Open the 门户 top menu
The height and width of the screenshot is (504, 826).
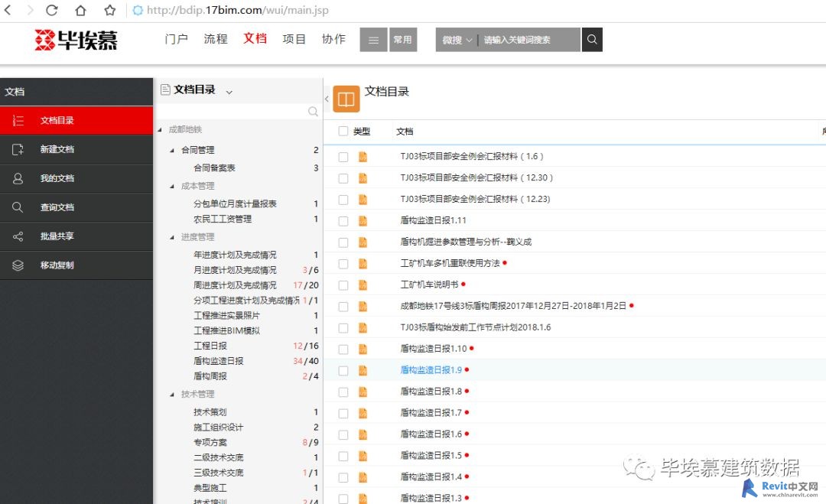(177, 39)
